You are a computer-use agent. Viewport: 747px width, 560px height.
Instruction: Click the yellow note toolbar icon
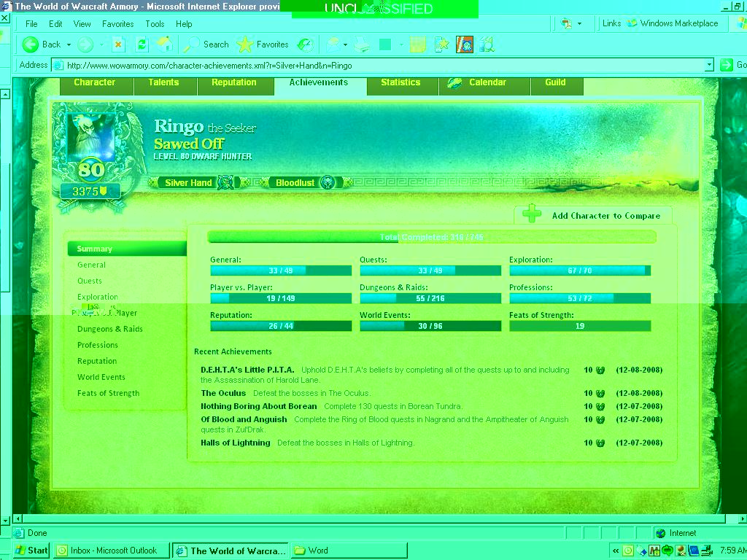(x=417, y=44)
